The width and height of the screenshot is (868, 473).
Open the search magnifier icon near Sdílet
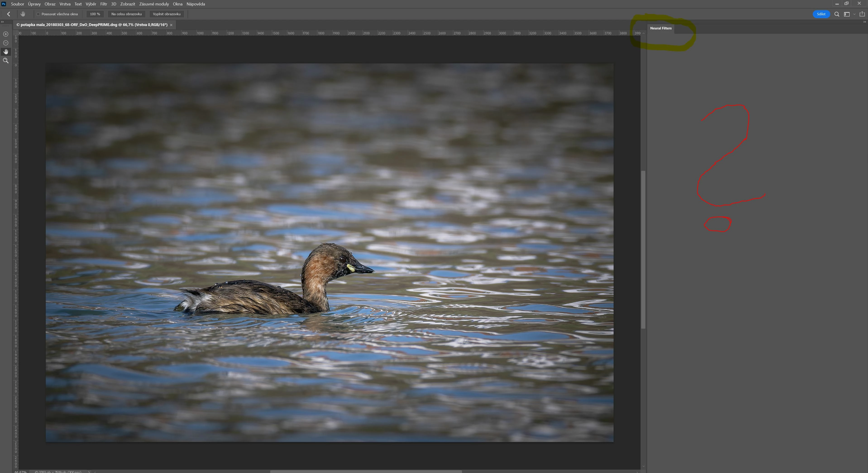pos(837,14)
